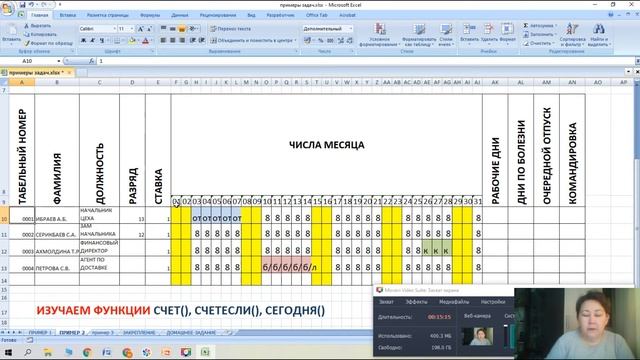This screenshot has width=640, height=360.
Task: Switch to the Формулы ribbon tab
Action: pyautogui.click(x=150, y=15)
